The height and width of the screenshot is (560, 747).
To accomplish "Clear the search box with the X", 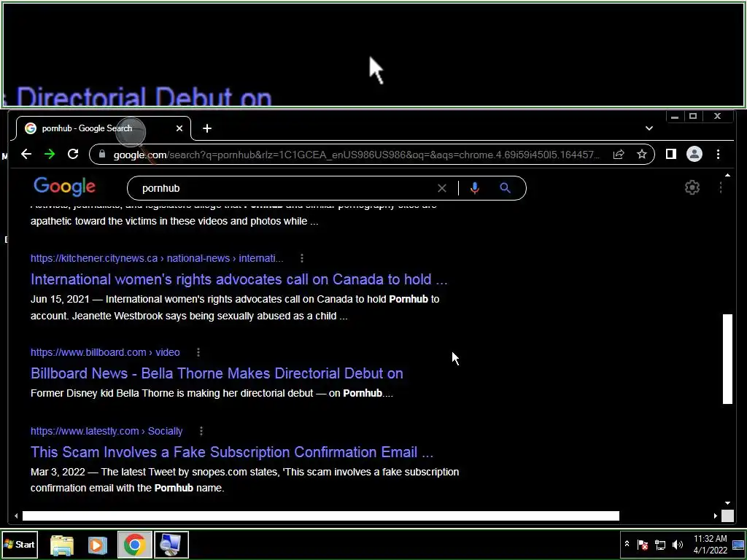I will [441, 188].
